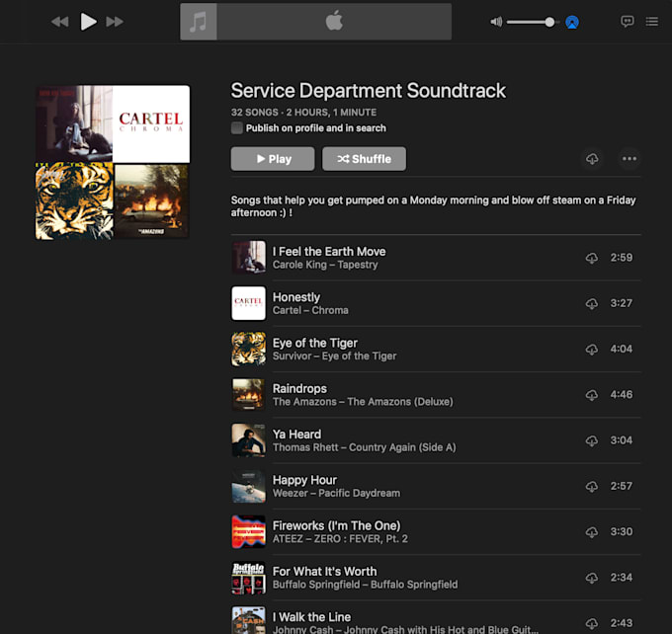The image size is (672, 634).
Task: Select song title I Walk the Line
Action: tap(311, 617)
